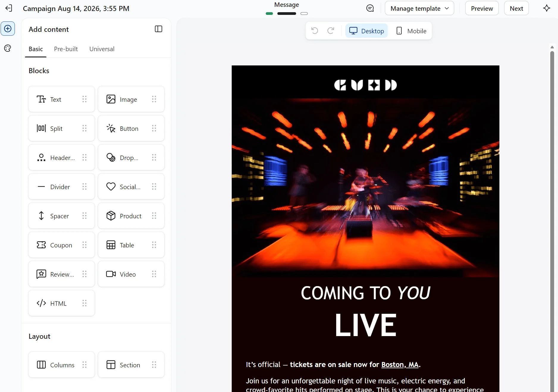Image resolution: width=558 pixels, height=392 pixels.
Task: Switch to the Basic tab
Action: [36, 49]
